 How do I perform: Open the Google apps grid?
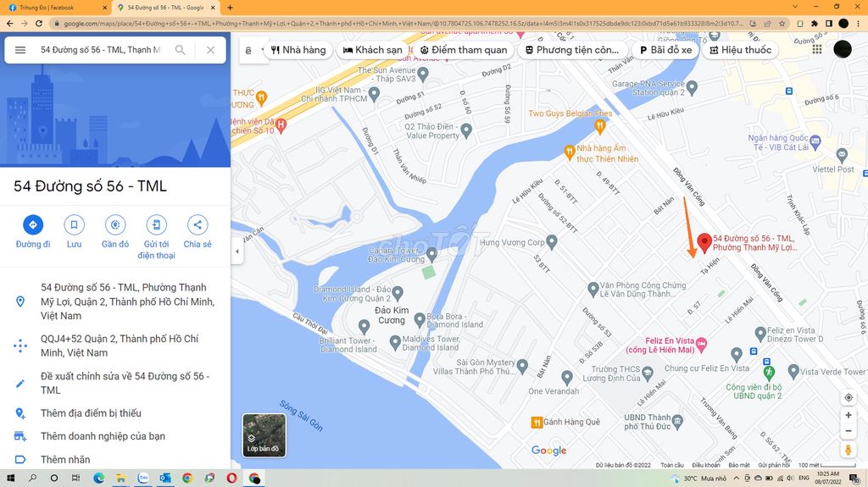pyautogui.click(x=817, y=49)
